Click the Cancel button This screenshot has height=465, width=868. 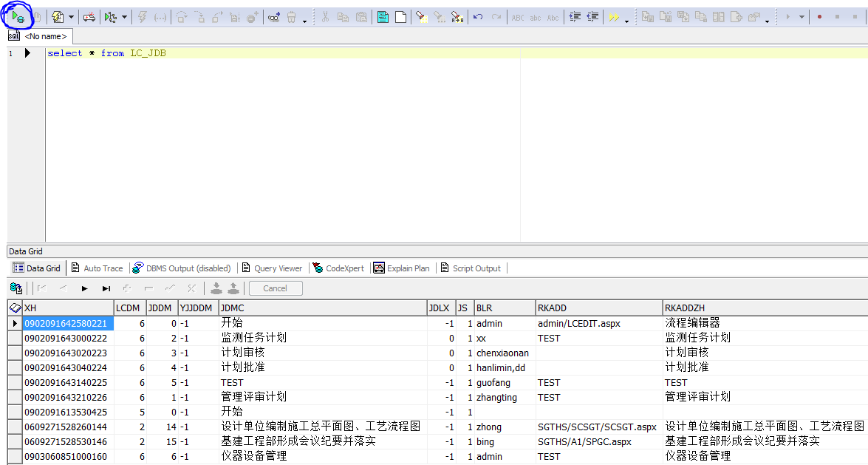[x=276, y=288]
